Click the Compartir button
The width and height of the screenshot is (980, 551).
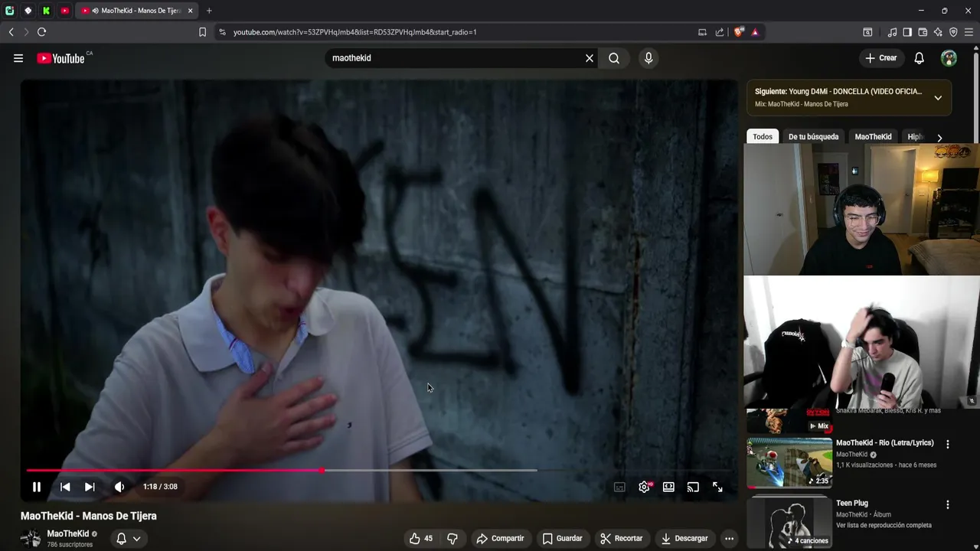pyautogui.click(x=500, y=539)
